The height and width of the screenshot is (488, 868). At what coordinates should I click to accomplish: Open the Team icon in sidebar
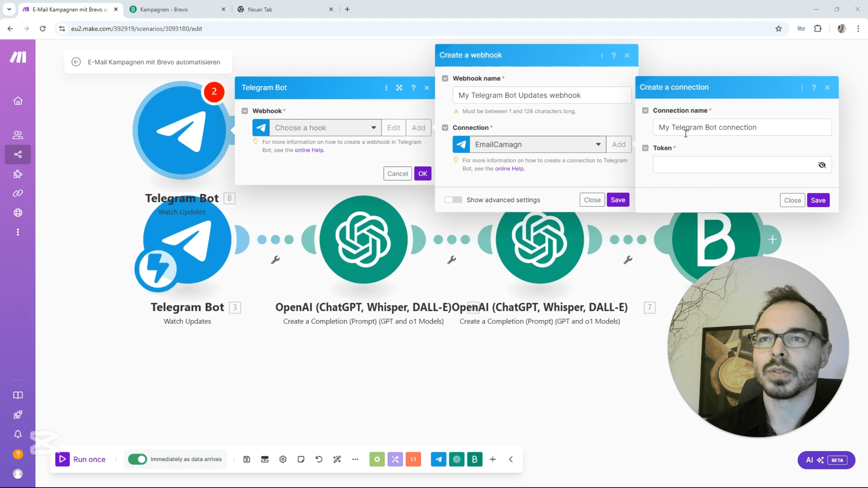pos(18,135)
